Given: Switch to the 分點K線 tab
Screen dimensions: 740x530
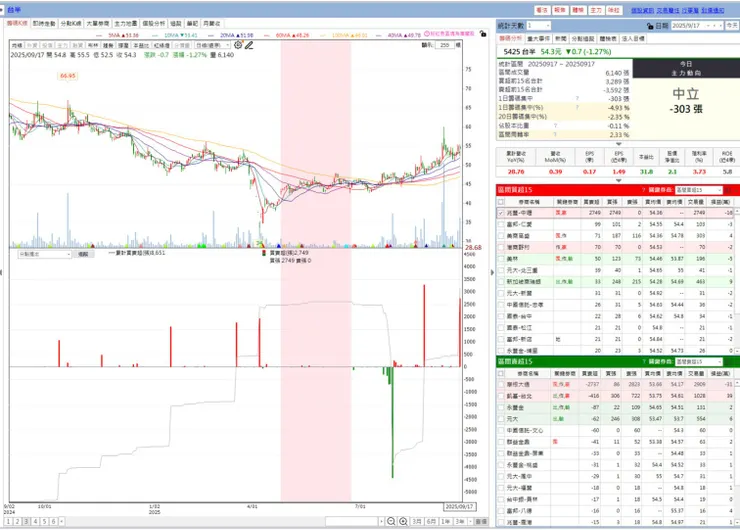Looking at the screenshot, I should [71, 23].
